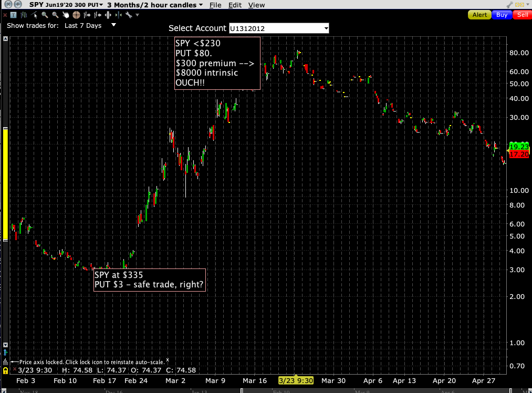
Task: Click the 80.00 price axis label
Action: pyautogui.click(x=519, y=53)
